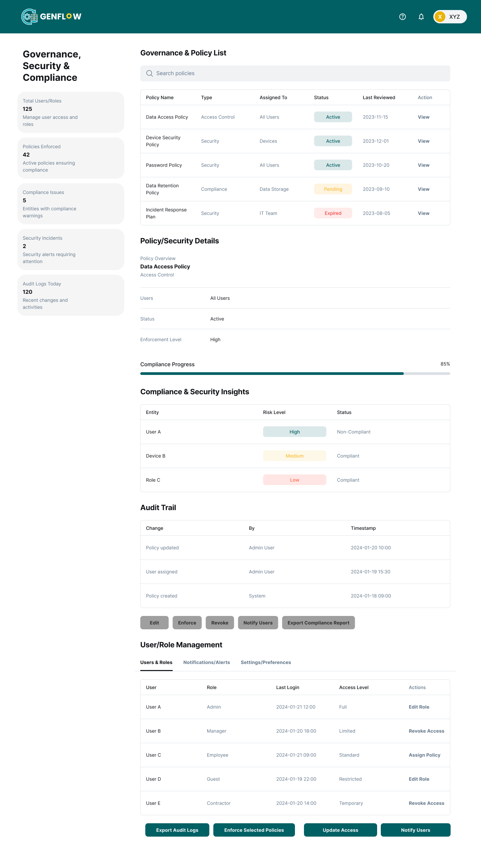481x868 pixels.
Task: View the Data Retention Policy row
Action: pos(423,189)
